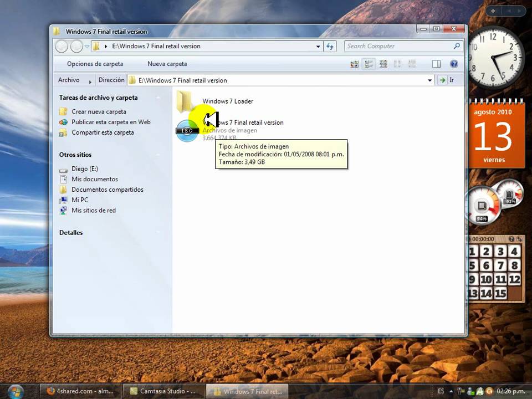The height and width of the screenshot is (399, 532).
Task: Switch to small icons grid view
Action: click(x=383, y=64)
